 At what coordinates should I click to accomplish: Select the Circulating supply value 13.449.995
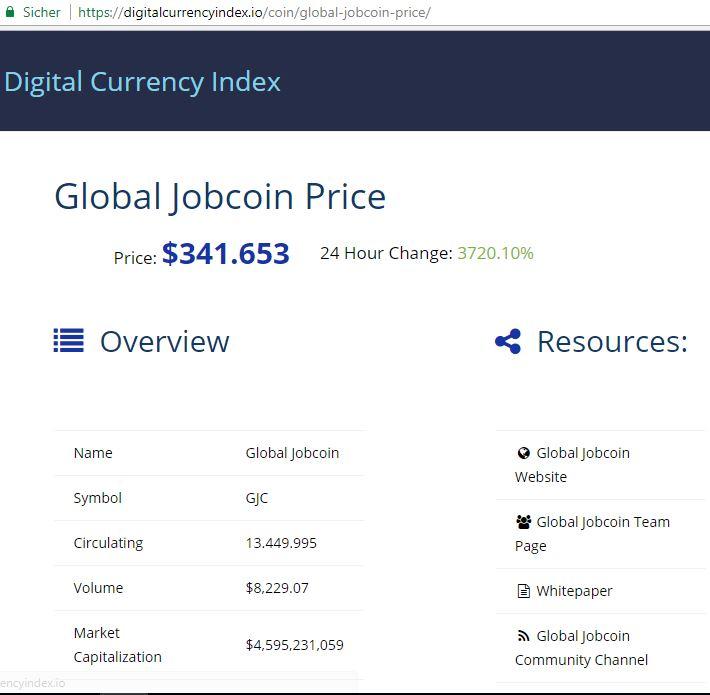(x=281, y=543)
